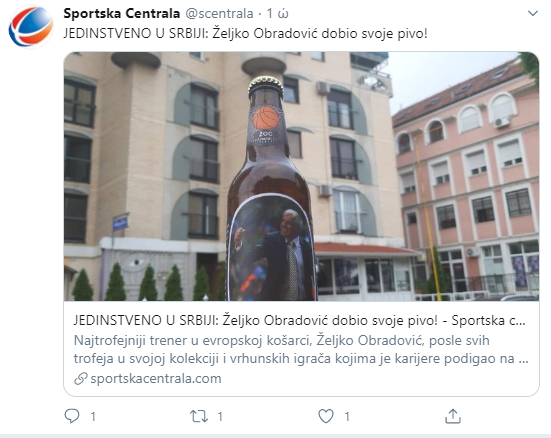Expand the tweet options chevron

pos(533,13)
